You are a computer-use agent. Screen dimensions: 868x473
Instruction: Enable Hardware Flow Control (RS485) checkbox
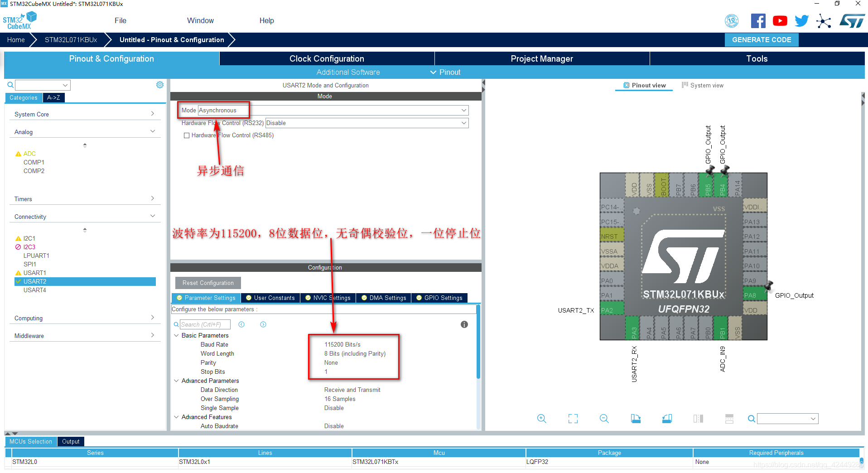[186, 135]
